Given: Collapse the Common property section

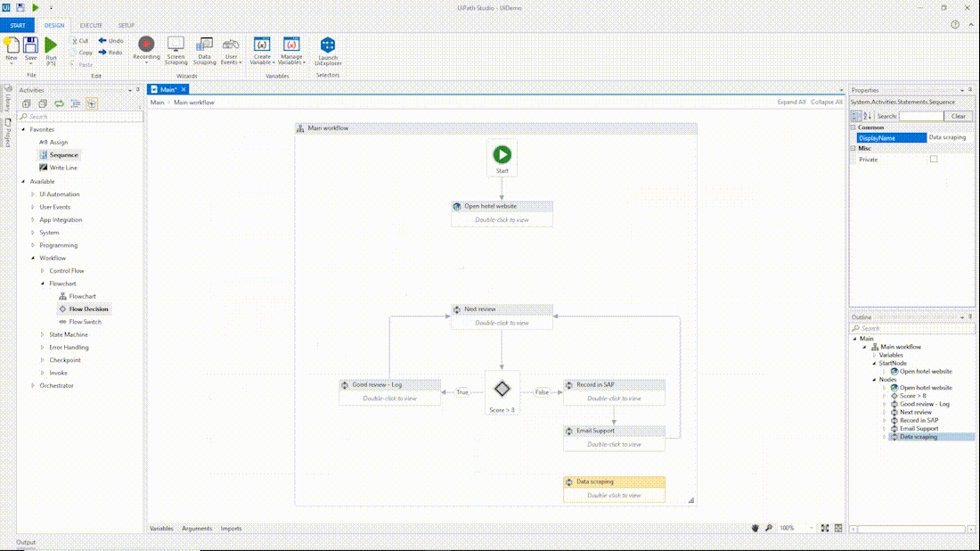Looking at the screenshot, I should [853, 127].
